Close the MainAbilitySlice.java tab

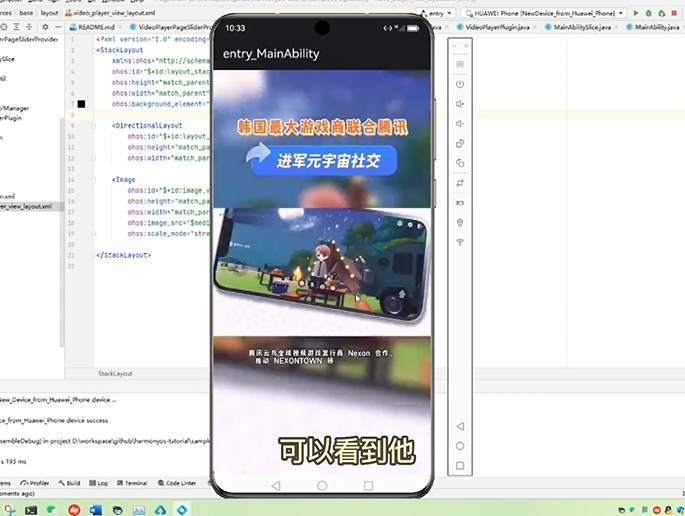[x=616, y=27]
